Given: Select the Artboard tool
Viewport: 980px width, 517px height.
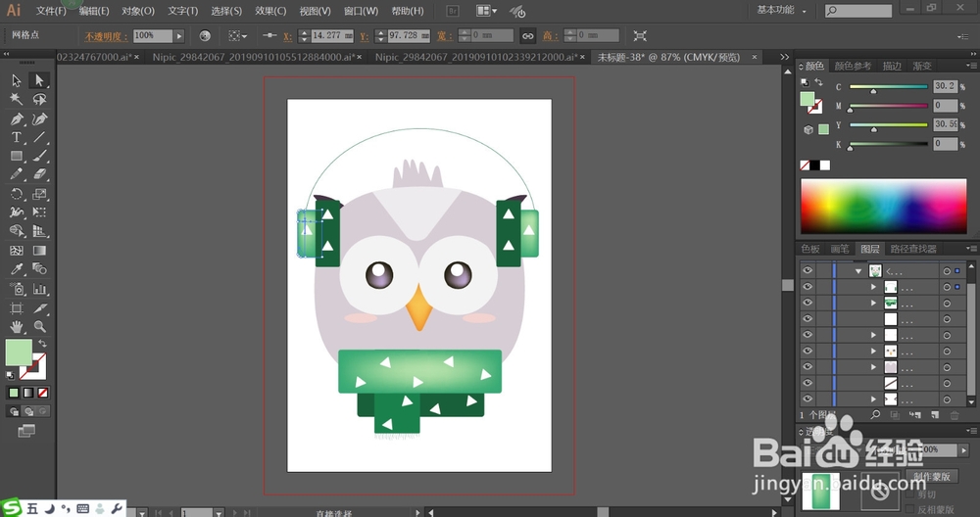Looking at the screenshot, I should click(17, 307).
